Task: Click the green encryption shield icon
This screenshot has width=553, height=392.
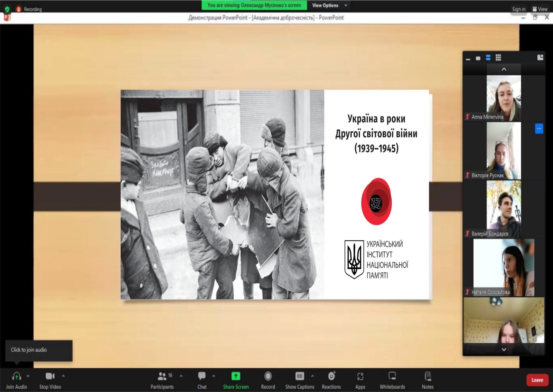Action: pyautogui.click(x=7, y=9)
